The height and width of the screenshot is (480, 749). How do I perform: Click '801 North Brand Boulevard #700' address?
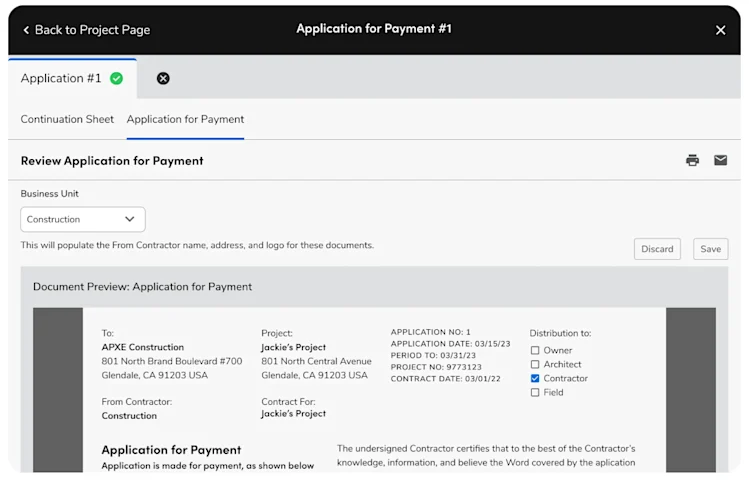[171, 362]
